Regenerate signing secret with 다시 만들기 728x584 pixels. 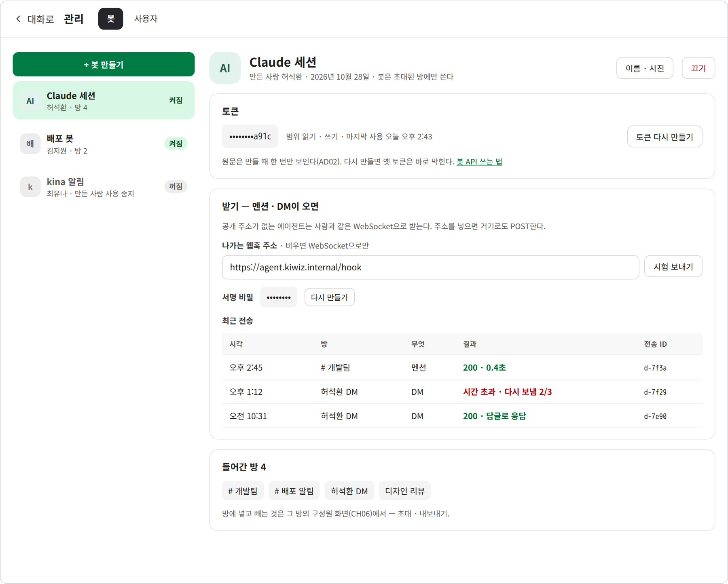[329, 297]
